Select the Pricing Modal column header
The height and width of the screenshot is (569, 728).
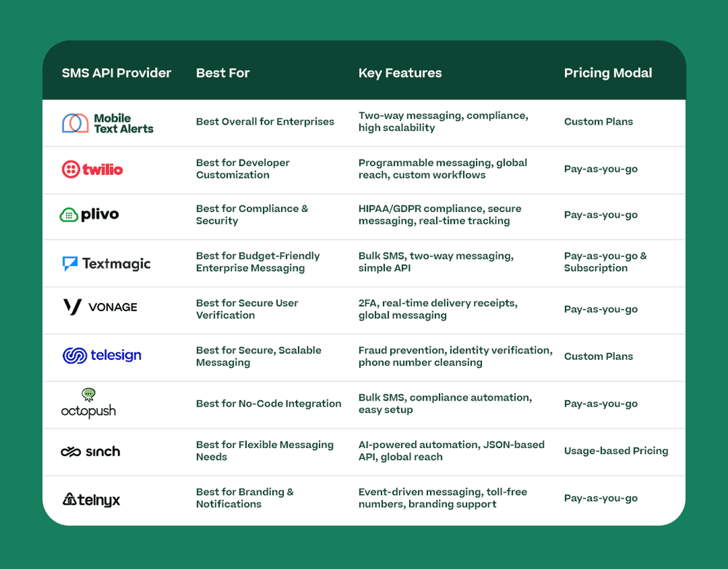pyautogui.click(x=608, y=73)
